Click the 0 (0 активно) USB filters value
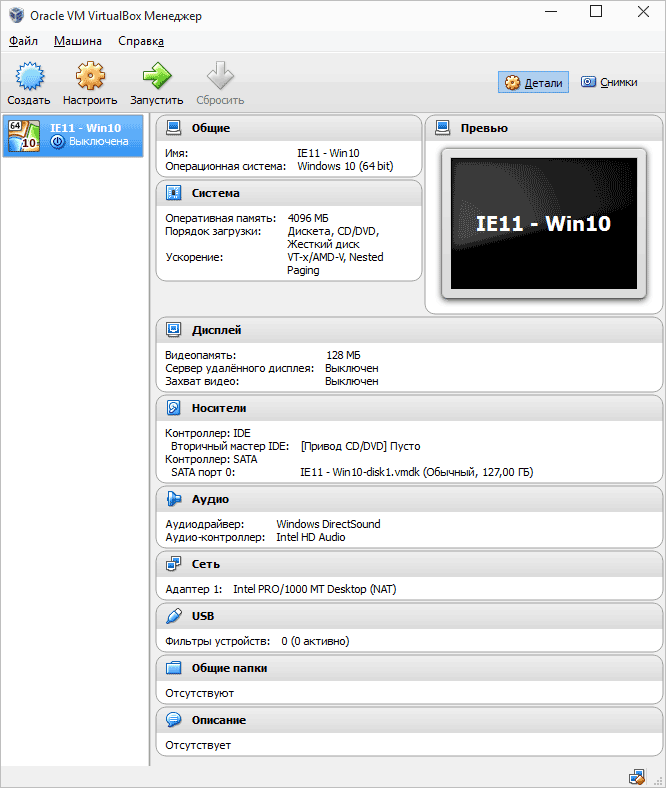The width and height of the screenshot is (666, 788). coord(315,641)
